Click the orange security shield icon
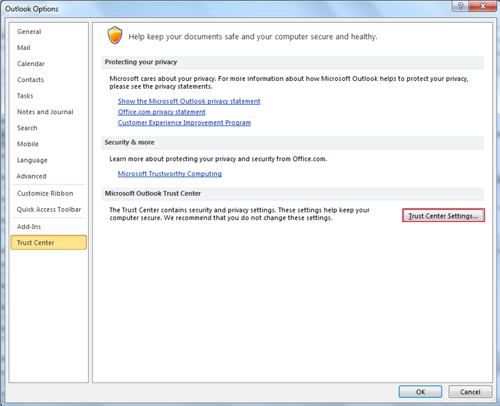The height and width of the screenshot is (406, 500). (x=115, y=35)
